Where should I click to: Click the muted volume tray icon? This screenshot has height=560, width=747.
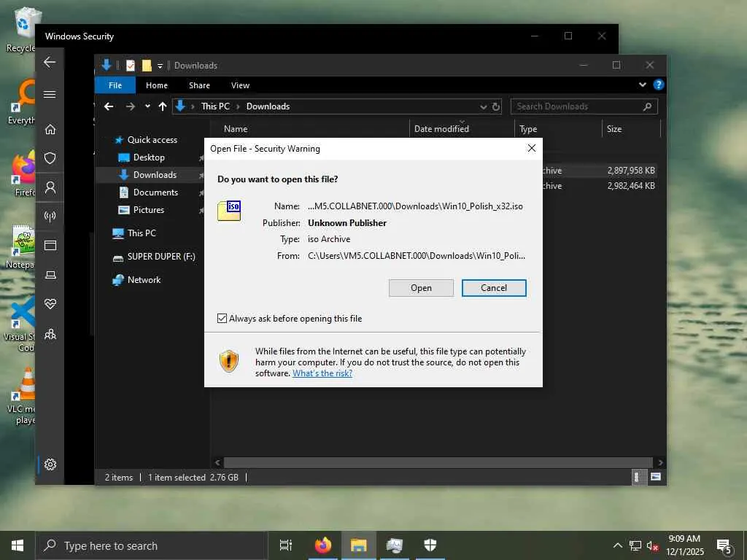tap(652, 545)
